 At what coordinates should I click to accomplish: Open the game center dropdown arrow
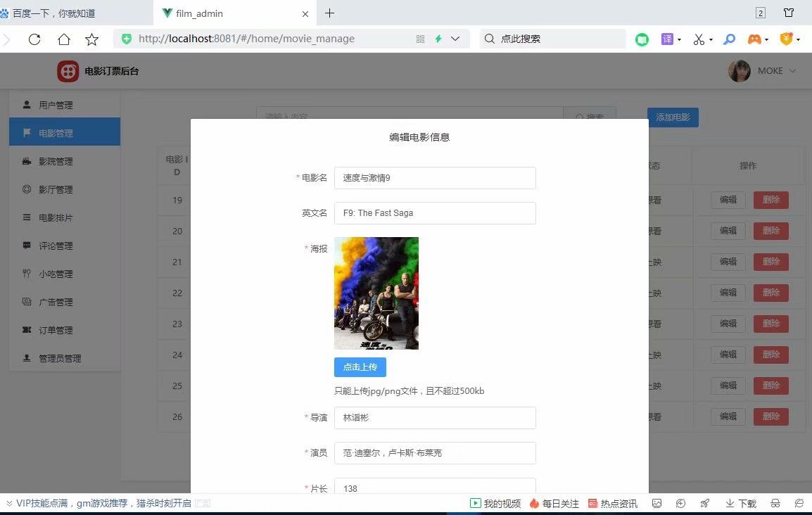click(x=766, y=39)
